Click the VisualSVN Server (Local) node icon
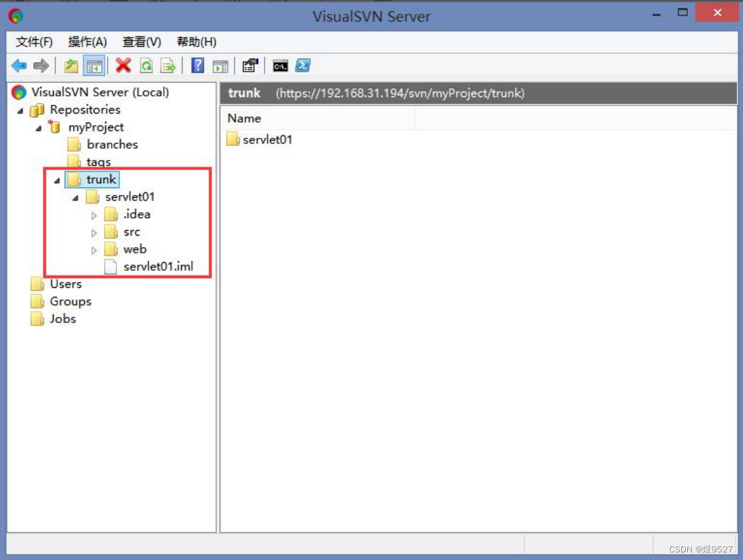 pos(19,92)
